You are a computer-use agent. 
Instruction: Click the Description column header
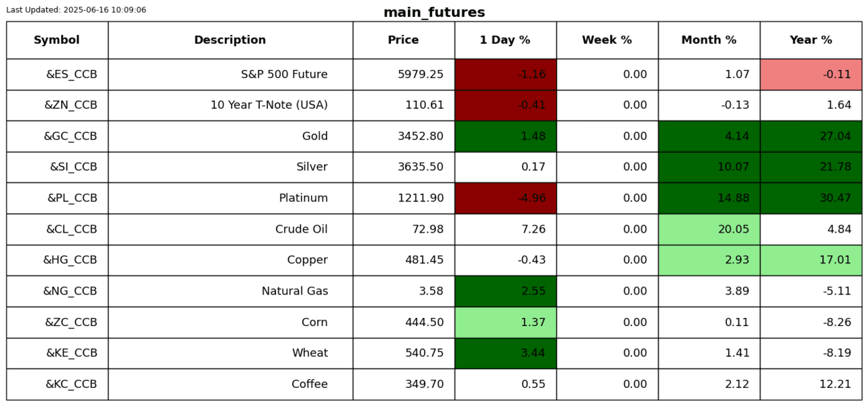[x=230, y=40]
